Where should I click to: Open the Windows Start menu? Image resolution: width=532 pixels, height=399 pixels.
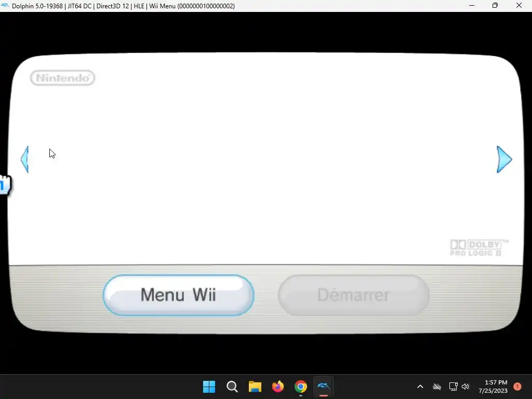point(209,387)
